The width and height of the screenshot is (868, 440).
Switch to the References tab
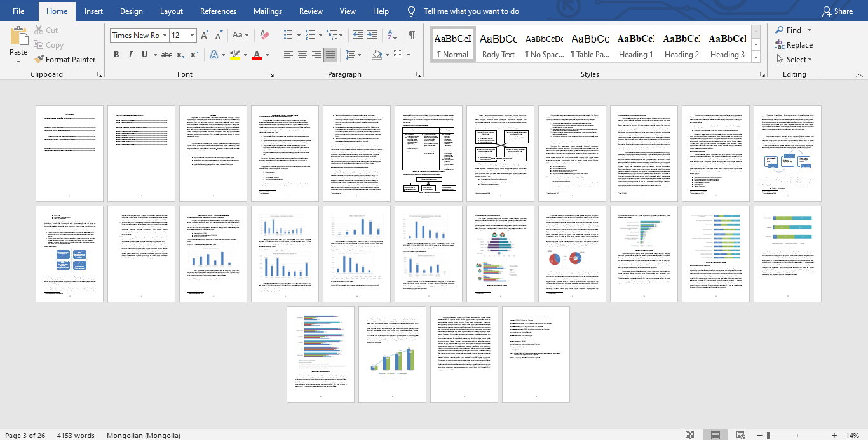pyautogui.click(x=218, y=11)
